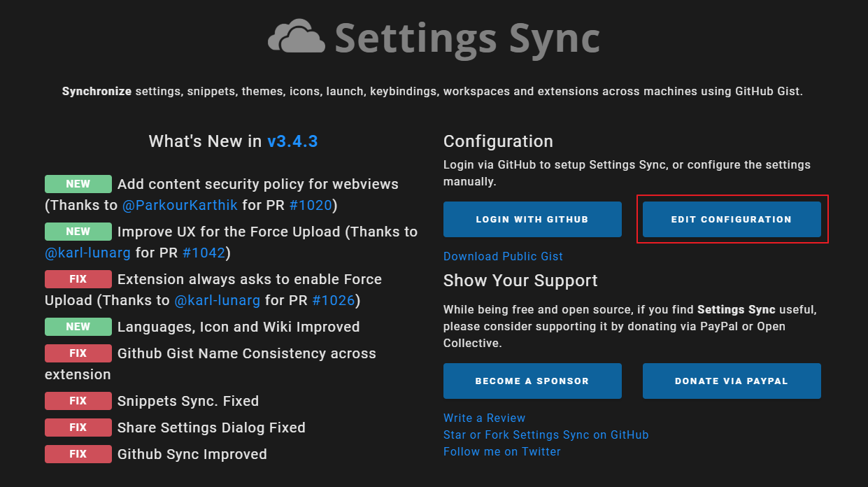Open the Write a Review link

click(484, 418)
